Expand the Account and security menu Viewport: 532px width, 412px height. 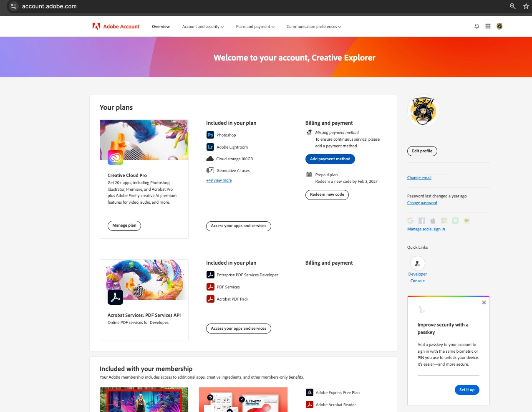[203, 27]
